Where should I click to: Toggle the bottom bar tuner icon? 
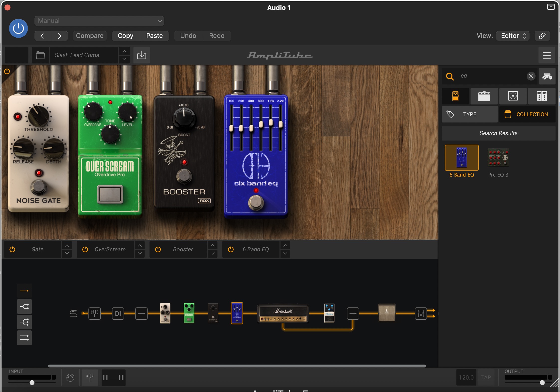pyautogui.click(x=90, y=378)
